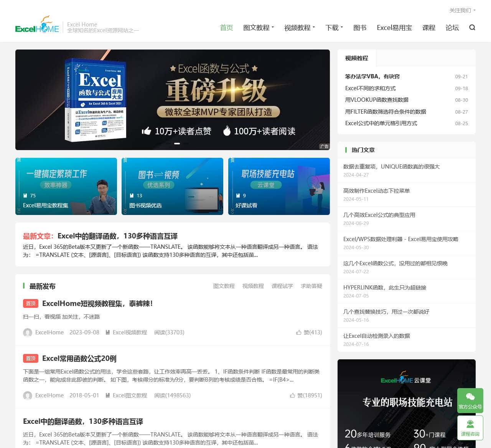Image resolution: width=491 pixels, height=448 pixels.
Task: Click the ExcelHome 云课堂 promo banner
Action: pyautogui.click(x=407, y=403)
